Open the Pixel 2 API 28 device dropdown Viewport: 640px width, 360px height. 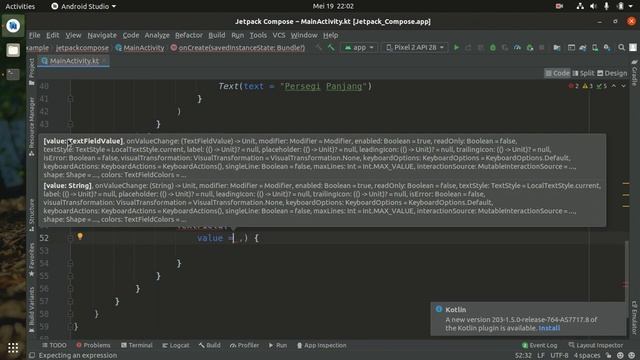(415, 48)
